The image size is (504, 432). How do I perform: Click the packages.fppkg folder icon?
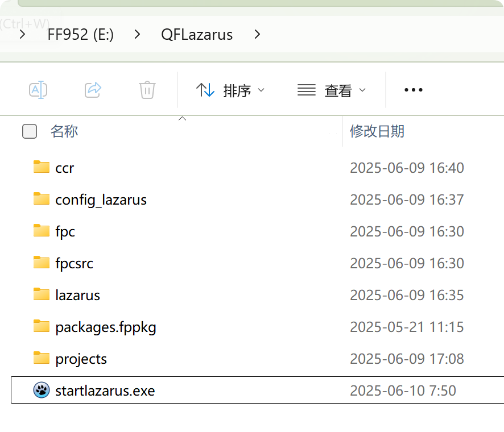point(41,326)
